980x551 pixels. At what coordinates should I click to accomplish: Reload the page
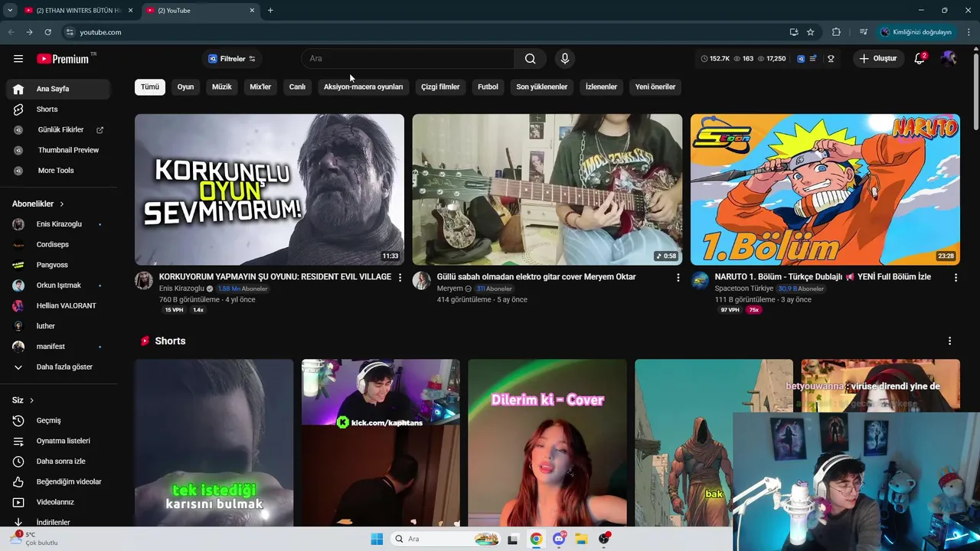click(x=47, y=32)
